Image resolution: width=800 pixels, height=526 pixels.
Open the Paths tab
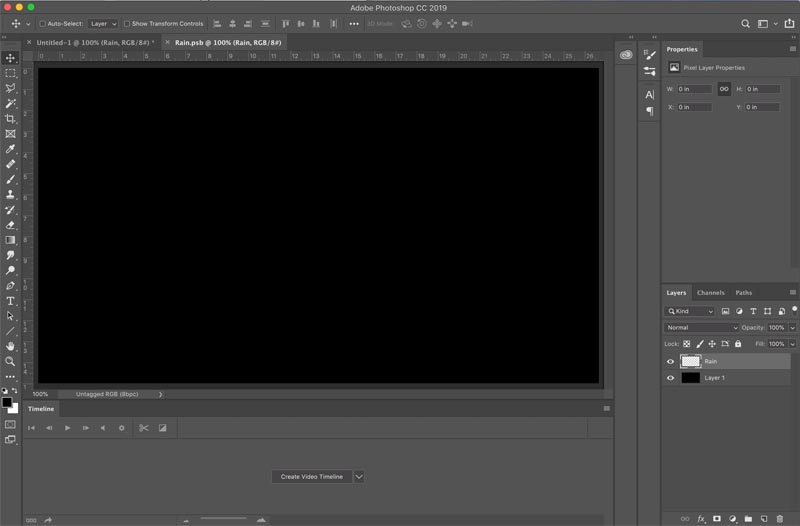click(x=743, y=293)
